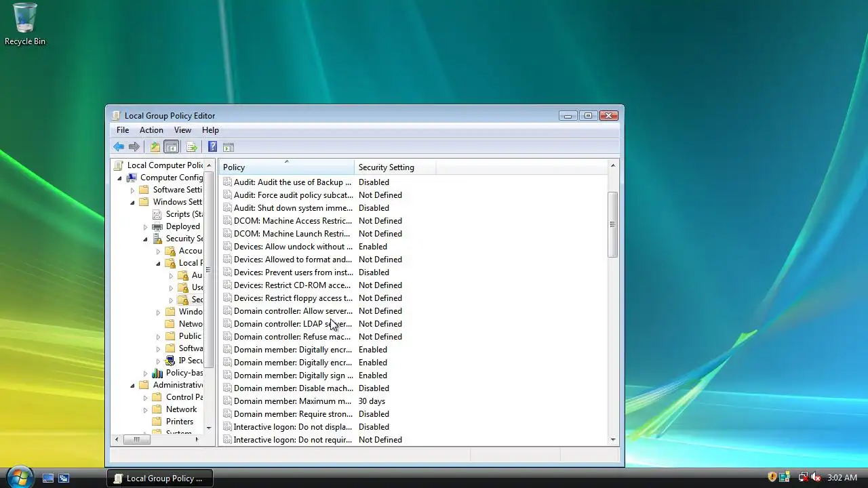Click icon for 'Devices: Restrict floppy access' policy

click(x=227, y=298)
